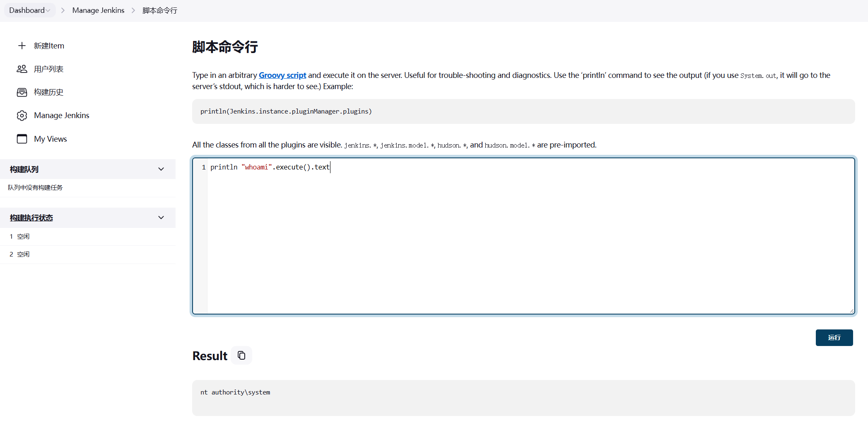The height and width of the screenshot is (421, 868).
Task: Click line number 1 in editor gutter
Action: point(204,167)
